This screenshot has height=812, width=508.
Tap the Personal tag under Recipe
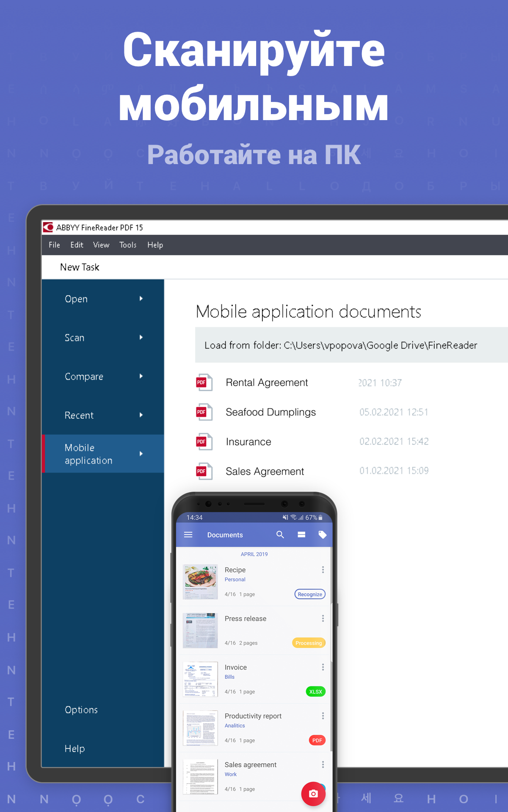point(235,579)
